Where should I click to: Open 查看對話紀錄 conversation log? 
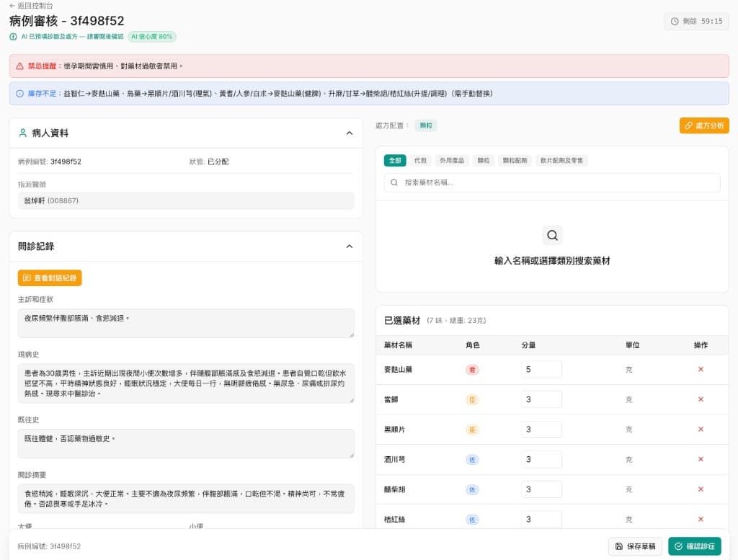point(50,278)
